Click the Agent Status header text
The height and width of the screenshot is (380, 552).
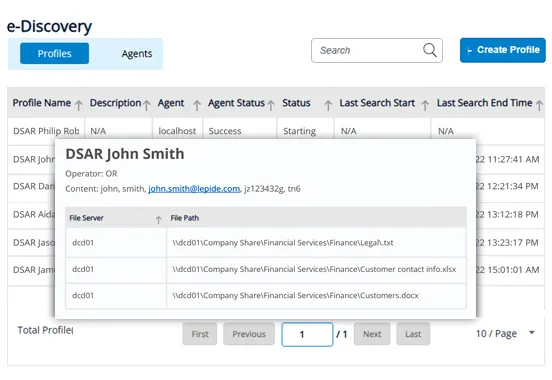coord(236,103)
